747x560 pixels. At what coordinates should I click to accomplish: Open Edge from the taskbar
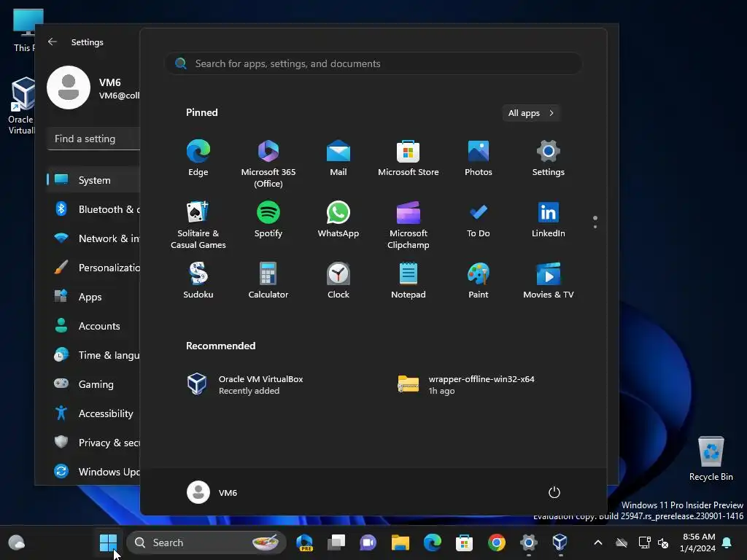[432, 542]
